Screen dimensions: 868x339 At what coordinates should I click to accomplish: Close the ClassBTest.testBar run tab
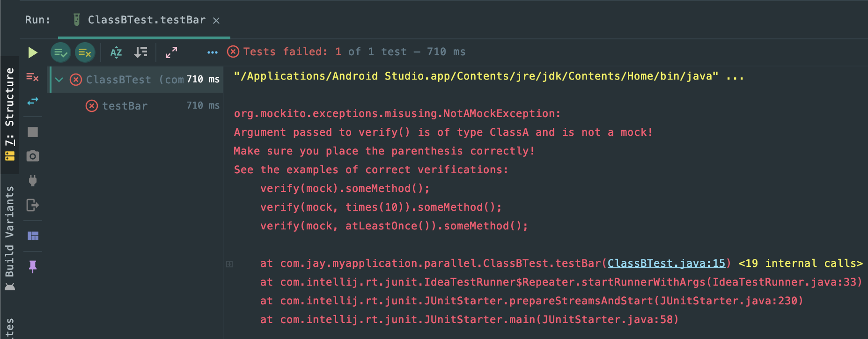216,21
